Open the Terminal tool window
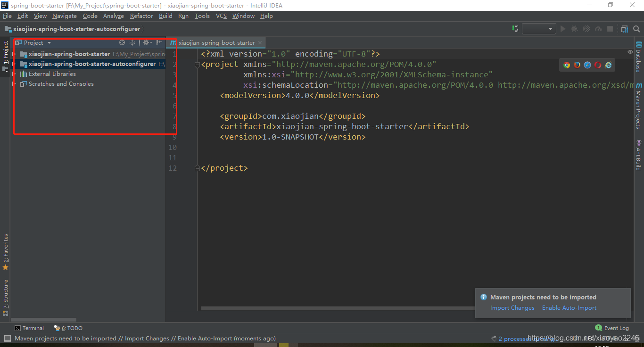 pos(29,328)
